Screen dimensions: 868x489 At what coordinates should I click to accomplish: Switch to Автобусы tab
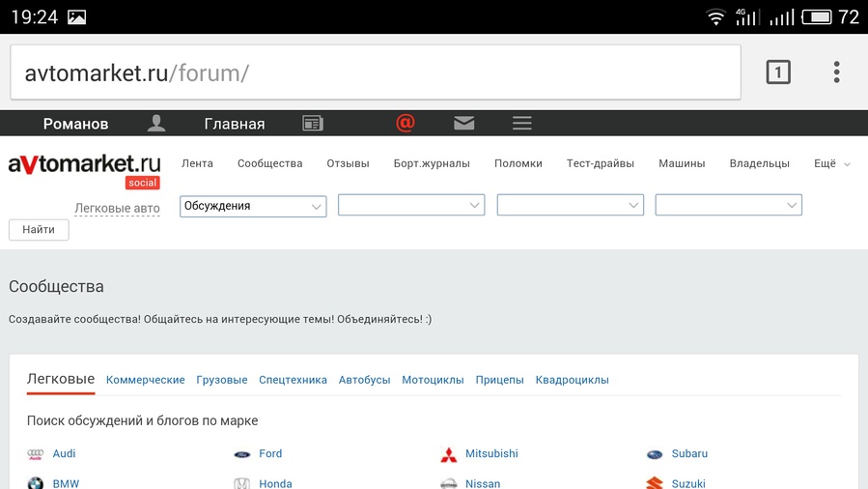364,380
